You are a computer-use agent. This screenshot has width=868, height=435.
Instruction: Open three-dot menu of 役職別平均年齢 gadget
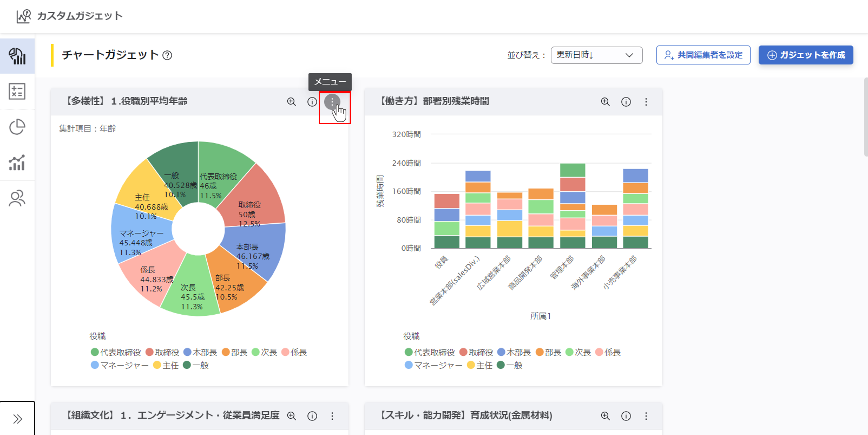pos(332,102)
